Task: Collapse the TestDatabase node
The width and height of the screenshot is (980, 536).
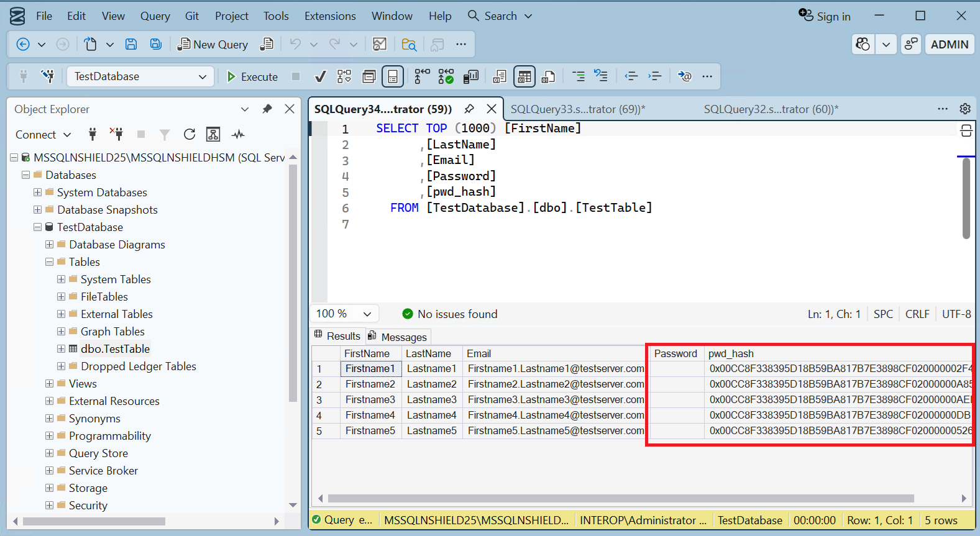Action: pos(37,227)
